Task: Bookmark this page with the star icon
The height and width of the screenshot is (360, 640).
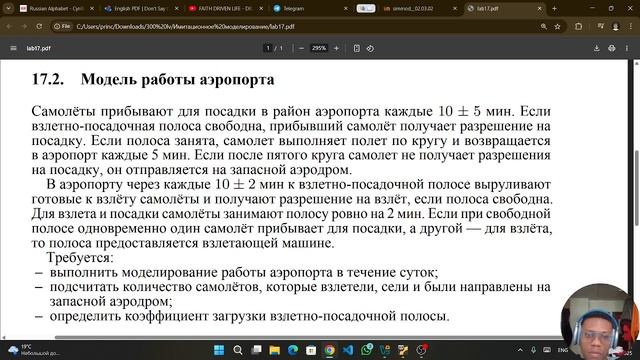Action: tap(558, 27)
